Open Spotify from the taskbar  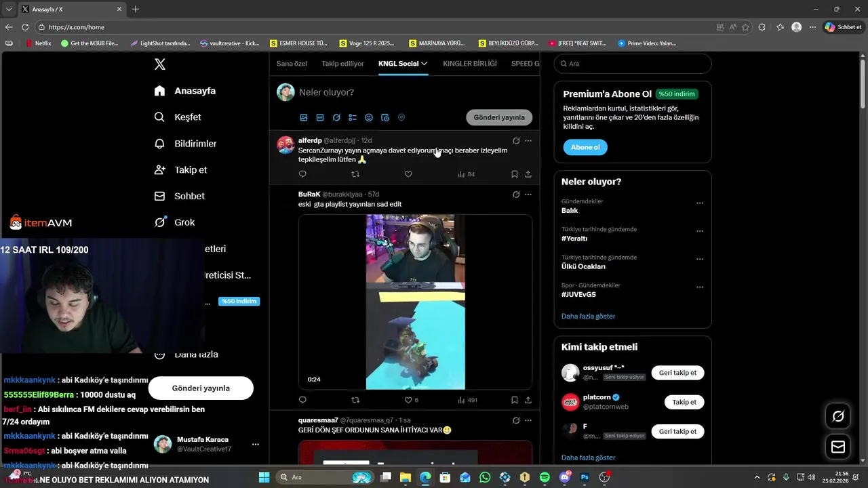(545, 477)
